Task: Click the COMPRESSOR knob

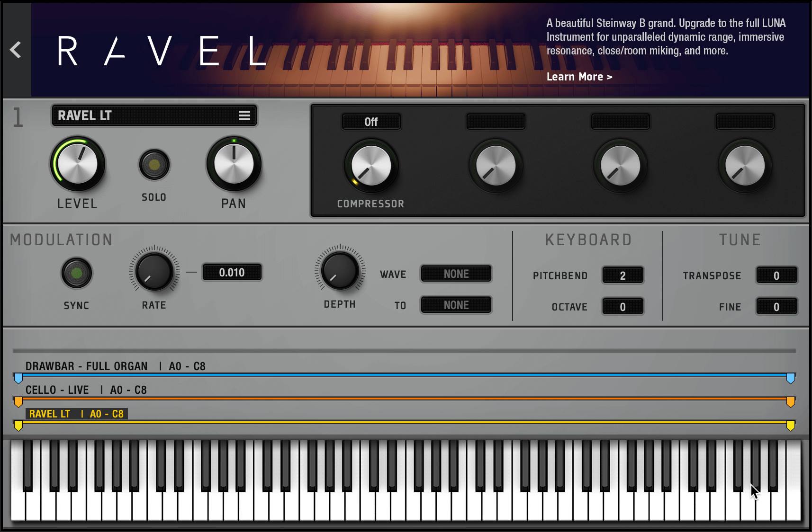Action: pyautogui.click(x=371, y=166)
